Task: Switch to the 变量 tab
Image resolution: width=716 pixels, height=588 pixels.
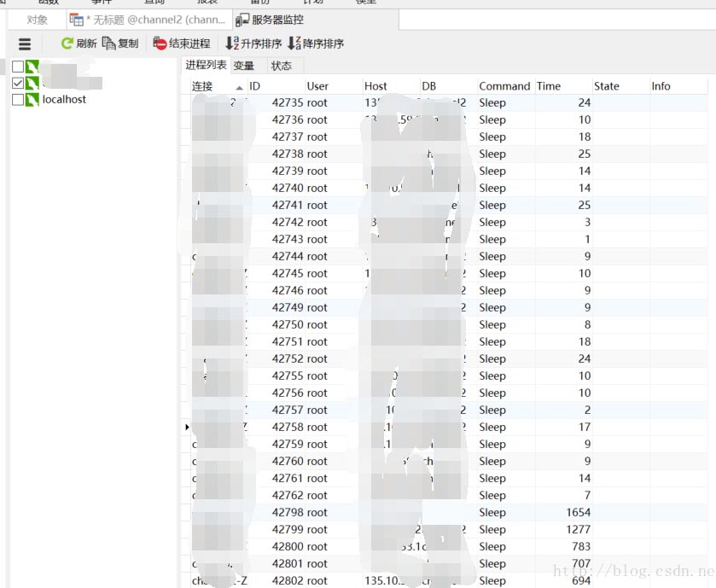Action: [243, 66]
